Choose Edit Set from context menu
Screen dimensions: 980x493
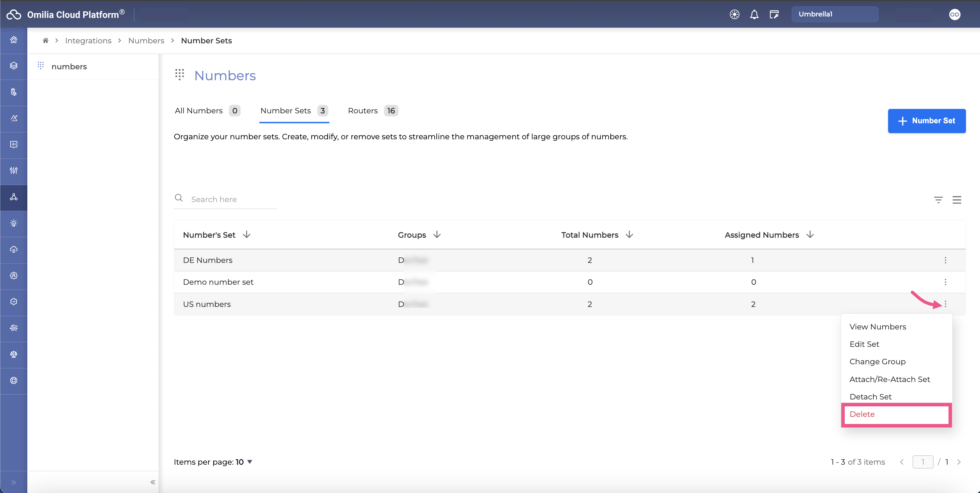tap(864, 344)
